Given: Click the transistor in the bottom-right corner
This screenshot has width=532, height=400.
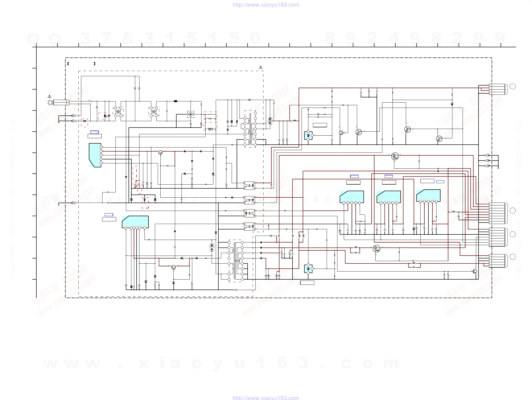Looking at the screenshot, I should coord(474,271).
